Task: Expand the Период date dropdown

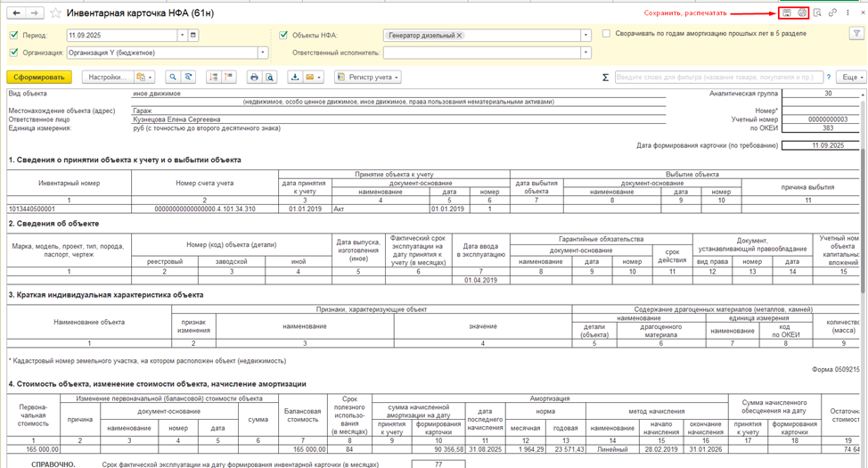Action: coord(182,35)
